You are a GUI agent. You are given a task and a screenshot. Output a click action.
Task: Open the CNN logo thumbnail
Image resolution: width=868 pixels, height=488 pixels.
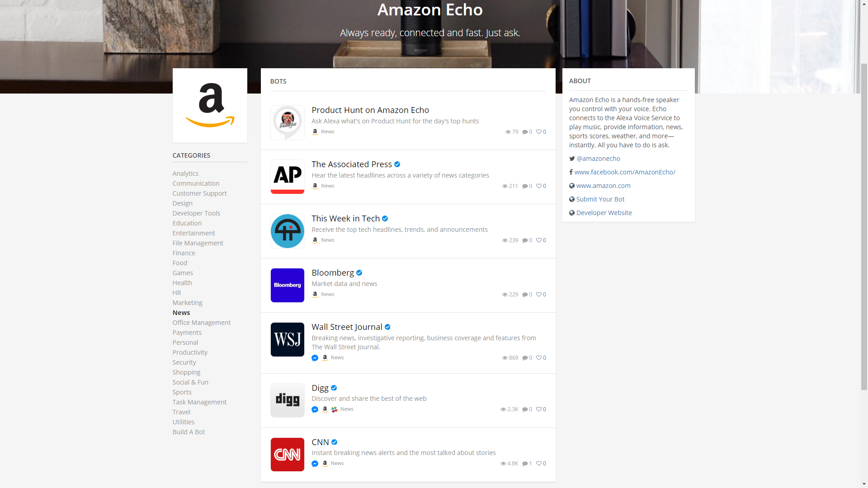pos(288,454)
